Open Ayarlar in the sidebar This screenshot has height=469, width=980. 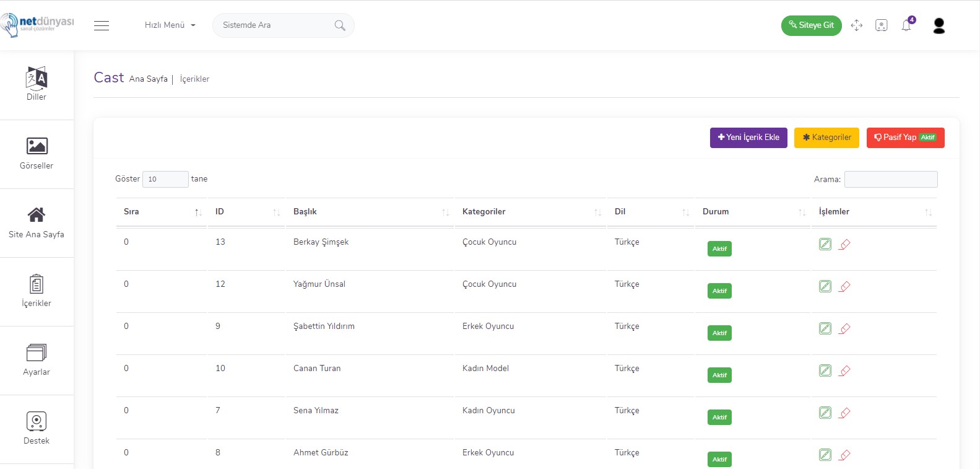pyautogui.click(x=37, y=360)
